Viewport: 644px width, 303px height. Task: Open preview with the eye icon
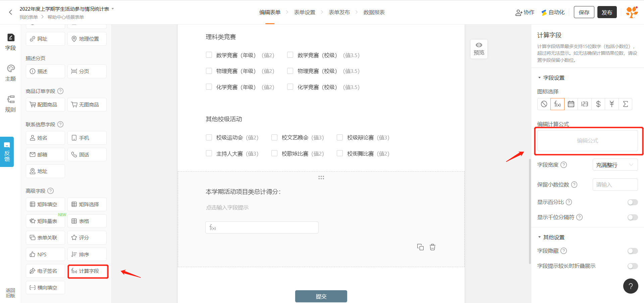point(479,49)
